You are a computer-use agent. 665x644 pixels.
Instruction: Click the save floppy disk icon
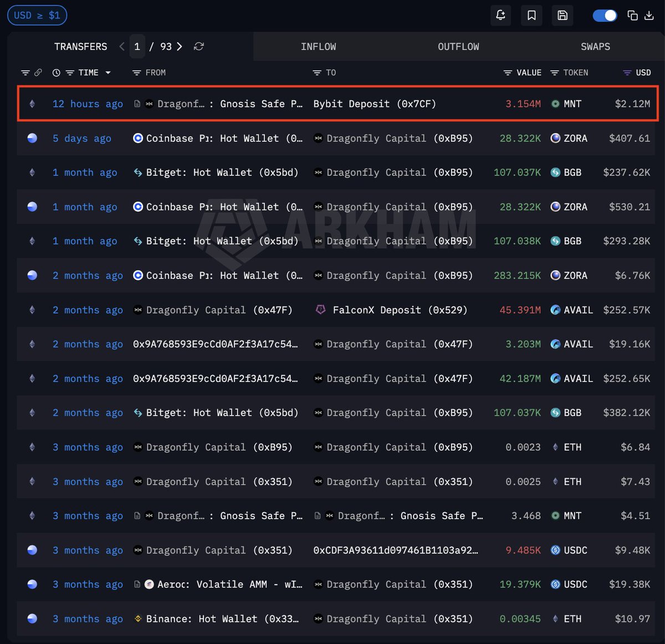pos(562,16)
